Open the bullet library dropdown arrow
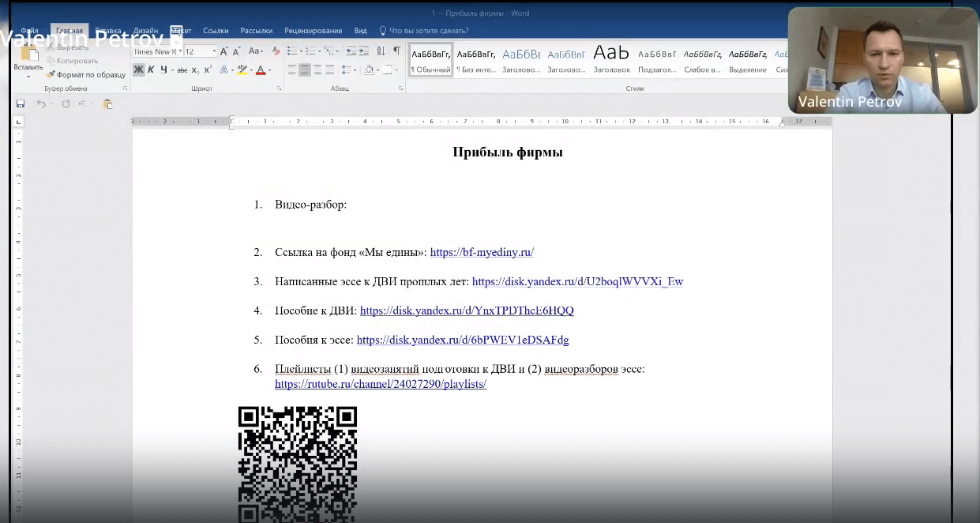 click(x=301, y=51)
